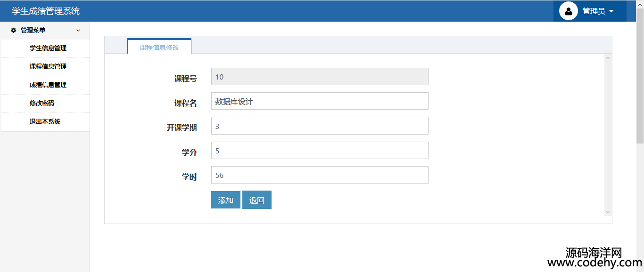Click the 学生成绩管理系统 header title

point(46,11)
